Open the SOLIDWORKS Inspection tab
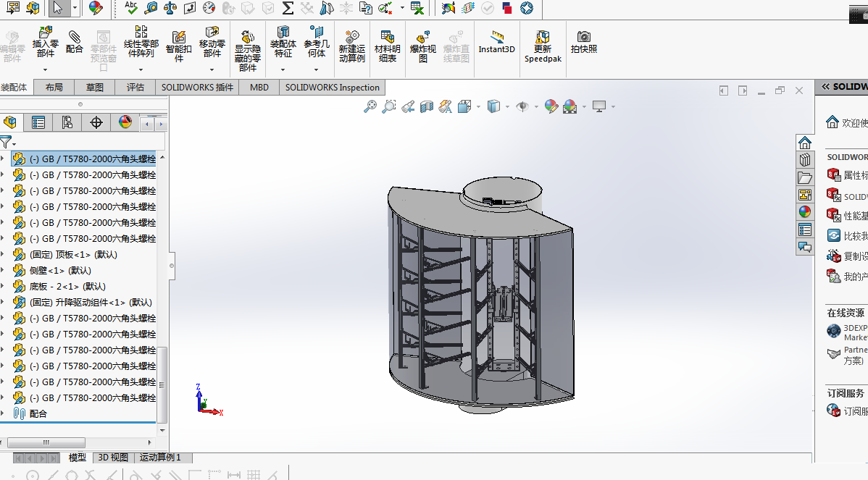868x480 pixels. pos(332,88)
